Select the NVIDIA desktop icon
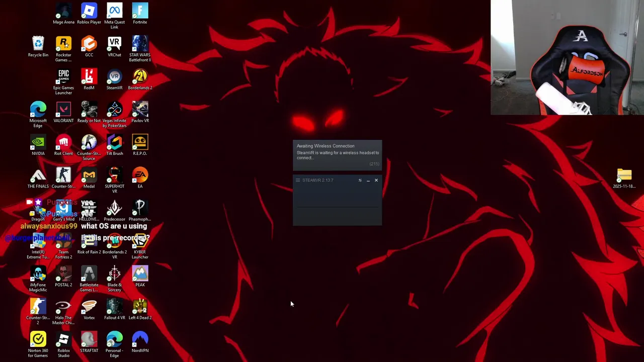This screenshot has width=644, height=362. tap(38, 145)
